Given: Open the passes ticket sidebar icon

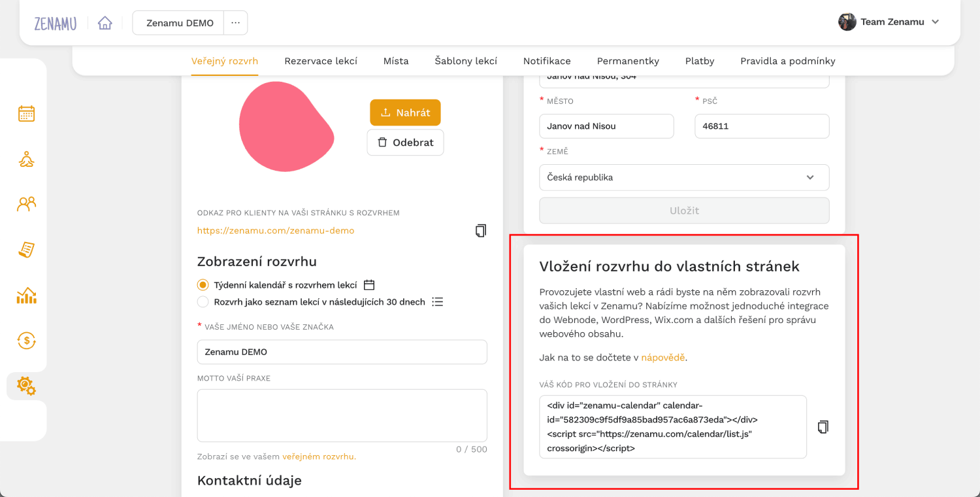Looking at the screenshot, I should [x=26, y=249].
